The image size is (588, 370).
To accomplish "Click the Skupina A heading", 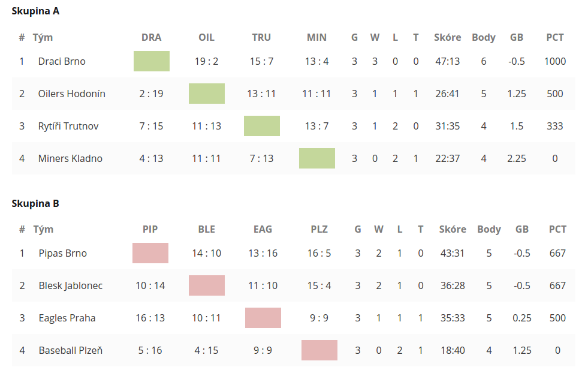I will [x=35, y=11].
